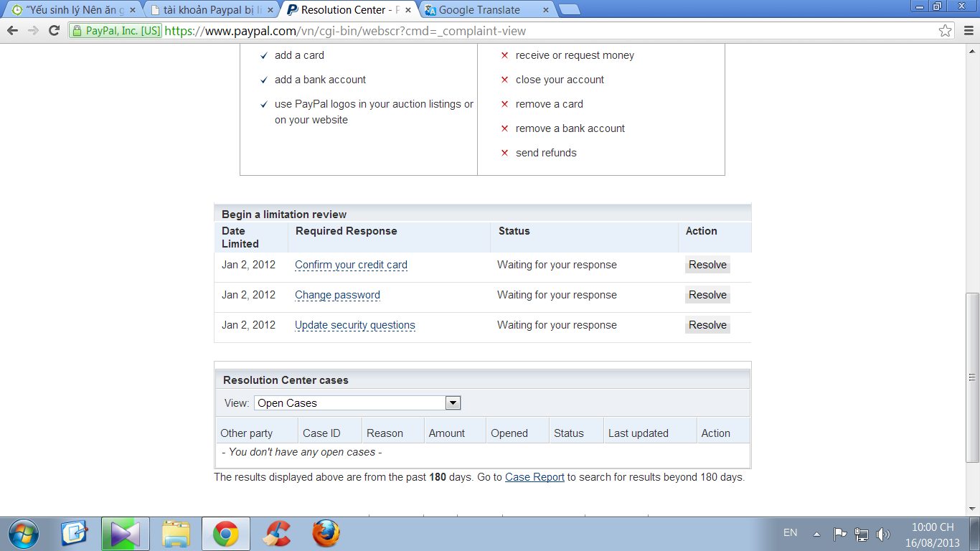The height and width of the screenshot is (551, 980).
Task: Open the blue notepad-with-pen taskbar app
Action: (74, 534)
